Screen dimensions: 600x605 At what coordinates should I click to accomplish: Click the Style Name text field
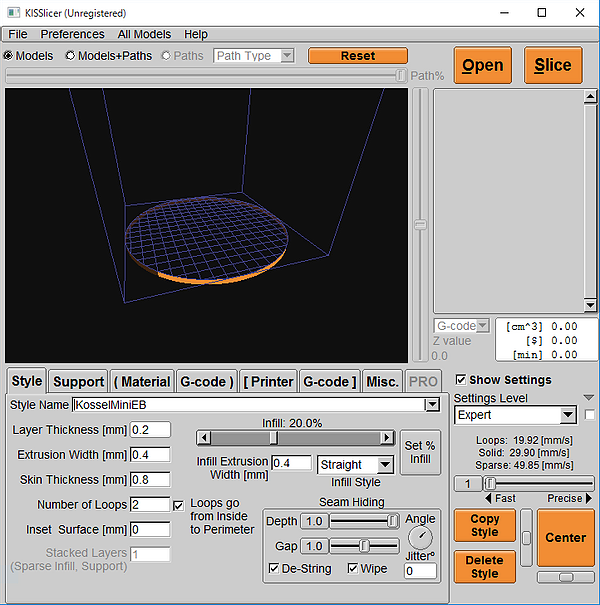click(x=249, y=405)
